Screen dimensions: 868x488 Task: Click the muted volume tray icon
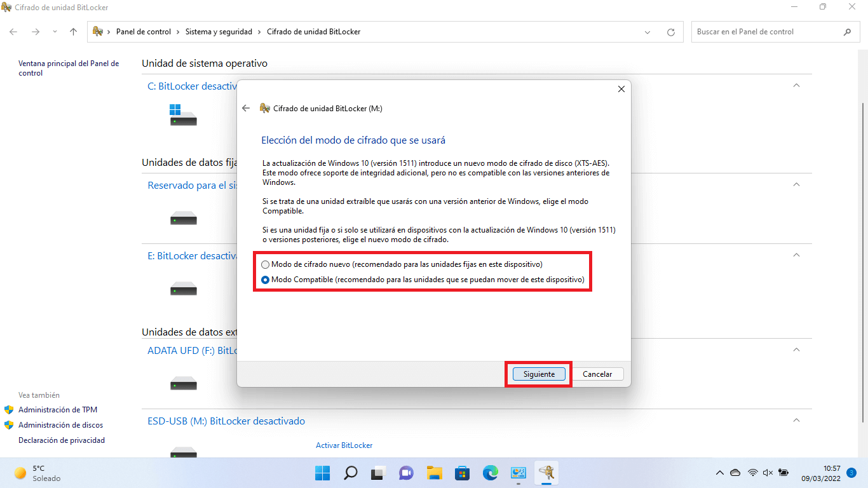click(768, 473)
